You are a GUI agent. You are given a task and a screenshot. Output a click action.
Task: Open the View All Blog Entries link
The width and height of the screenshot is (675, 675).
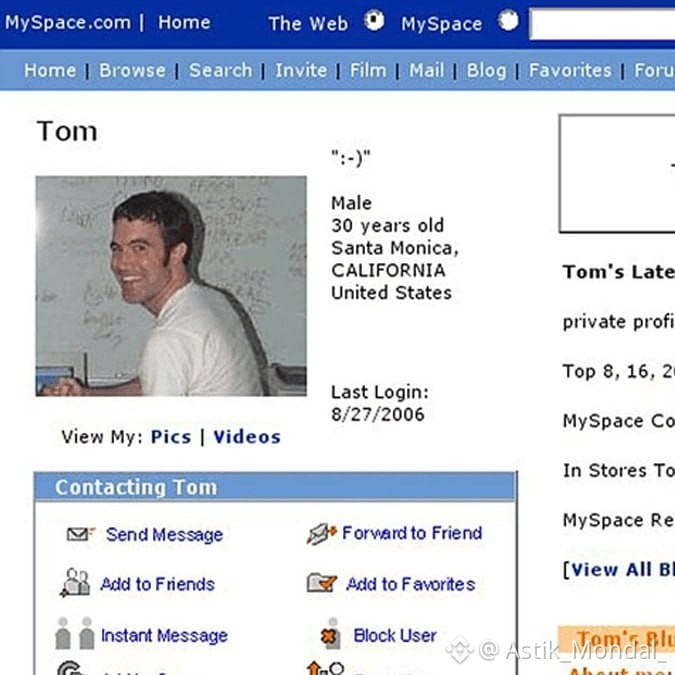619,570
